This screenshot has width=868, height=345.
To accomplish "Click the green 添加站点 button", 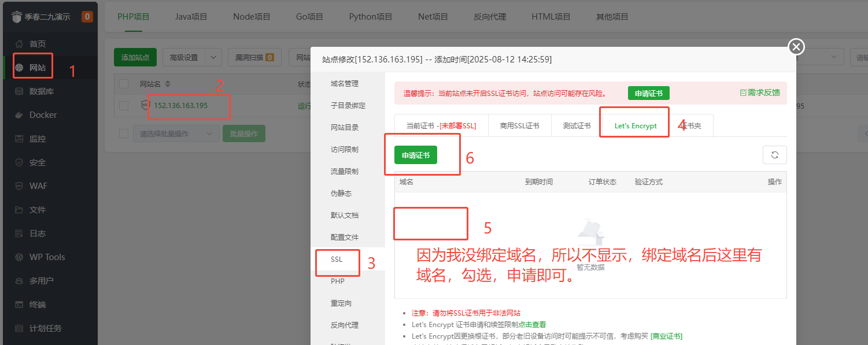I will tap(135, 57).
